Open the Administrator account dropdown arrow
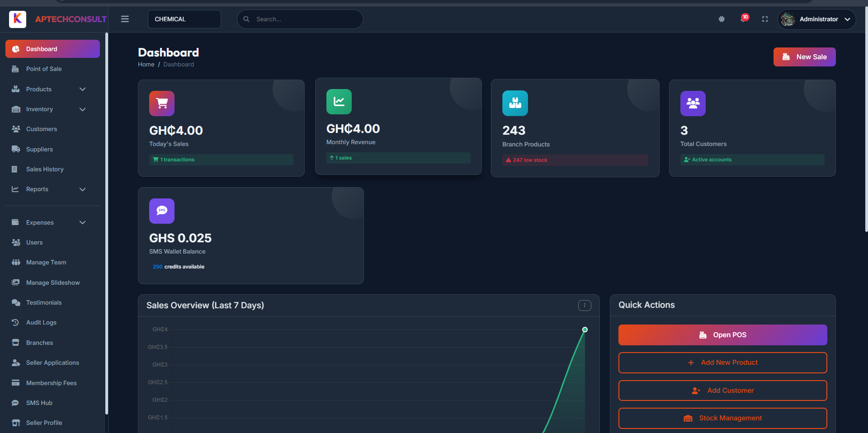Screen dimensions: 868x433 pos(847,19)
